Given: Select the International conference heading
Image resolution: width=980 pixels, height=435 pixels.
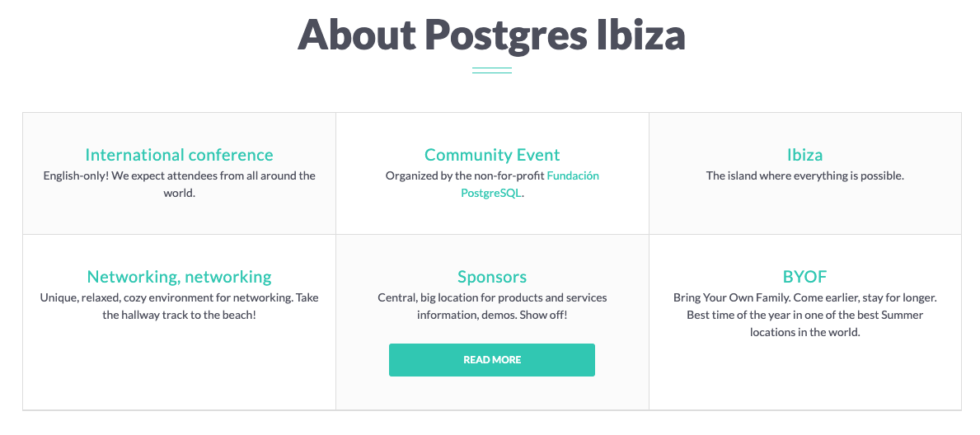Looking at the screenshot, I should tap(180, 154).
